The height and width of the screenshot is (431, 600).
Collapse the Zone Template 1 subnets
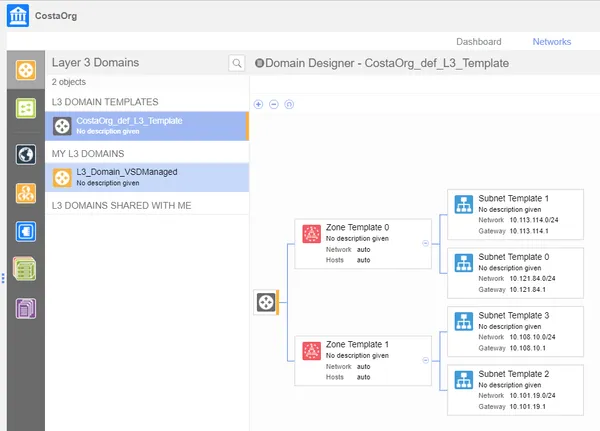[425, 361]
